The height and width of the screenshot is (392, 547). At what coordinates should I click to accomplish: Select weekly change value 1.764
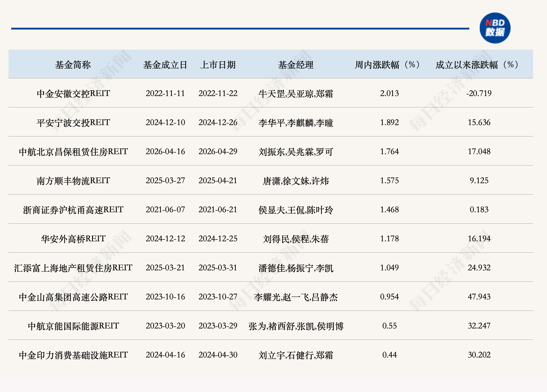click(389, 151)
